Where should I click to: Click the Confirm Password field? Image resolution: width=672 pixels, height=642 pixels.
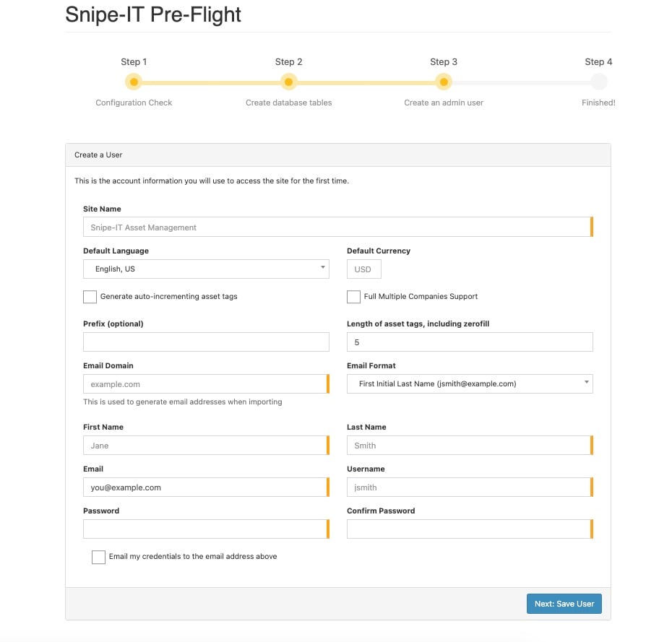[470, 529]
